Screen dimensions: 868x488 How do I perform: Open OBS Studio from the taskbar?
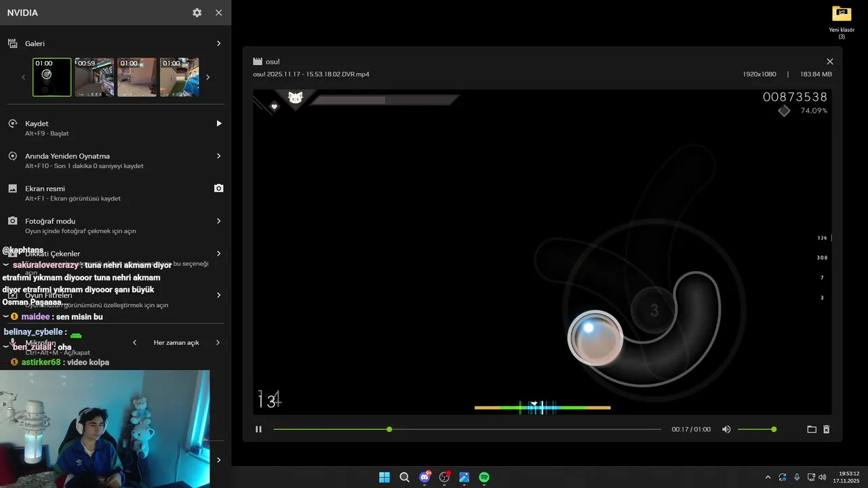(444, 477)
